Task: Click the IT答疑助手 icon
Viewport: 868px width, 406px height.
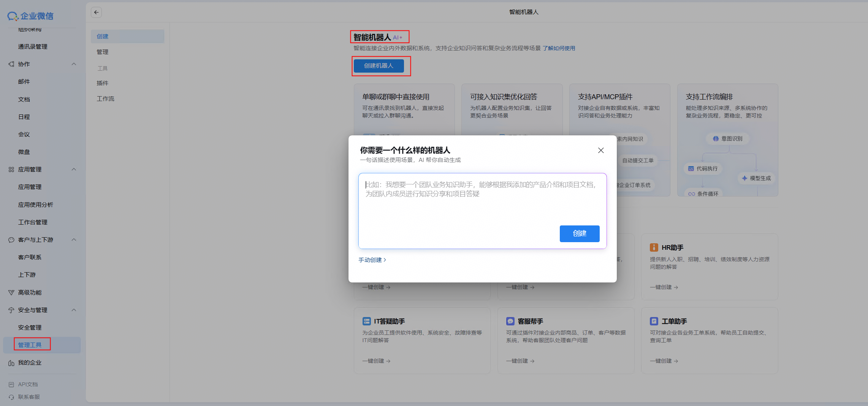Action: point(366,321)
